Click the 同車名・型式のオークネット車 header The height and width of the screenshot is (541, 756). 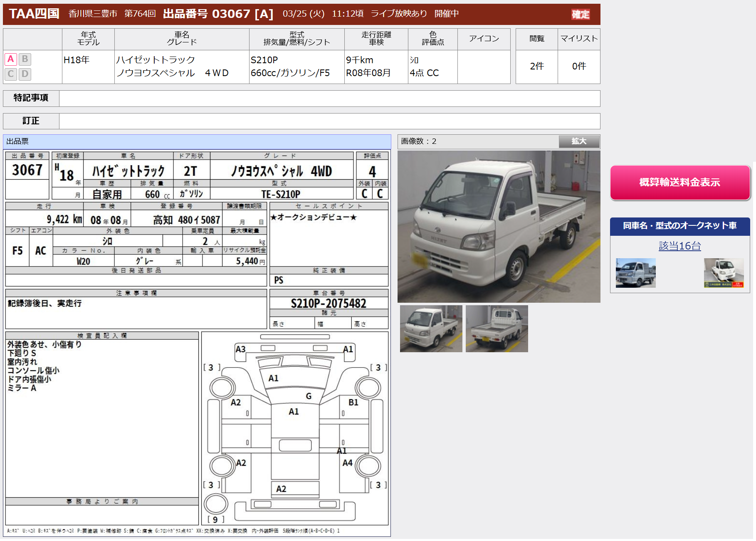680,226
